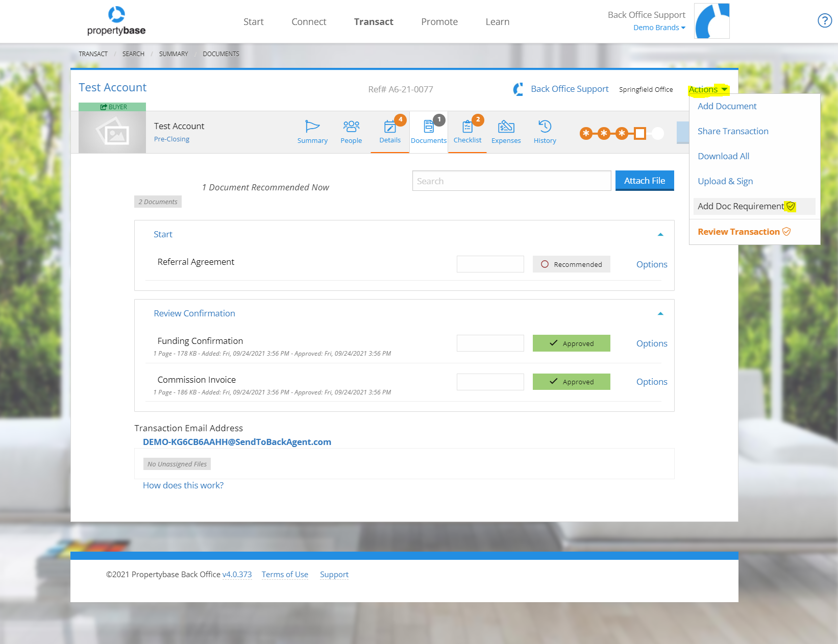The image size is (838, 644).
Task: Select the Expenses icon
Action: tap(506, 131)
